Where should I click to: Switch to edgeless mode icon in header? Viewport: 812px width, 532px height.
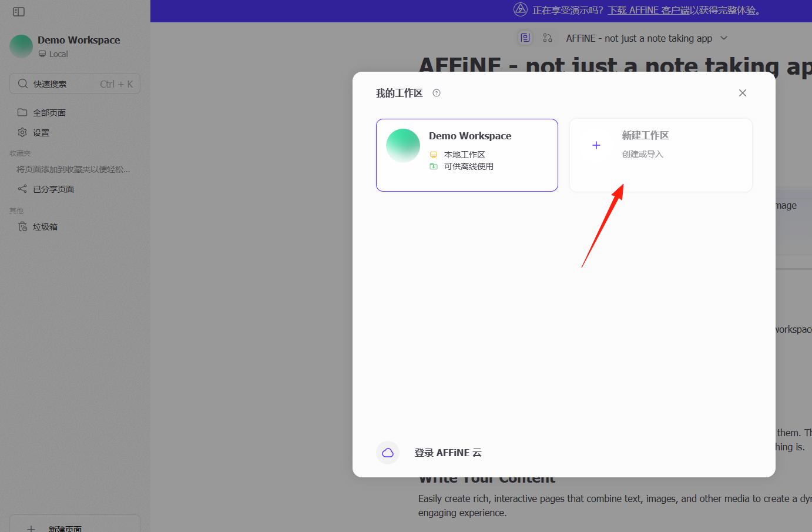[x=548, y=38]
